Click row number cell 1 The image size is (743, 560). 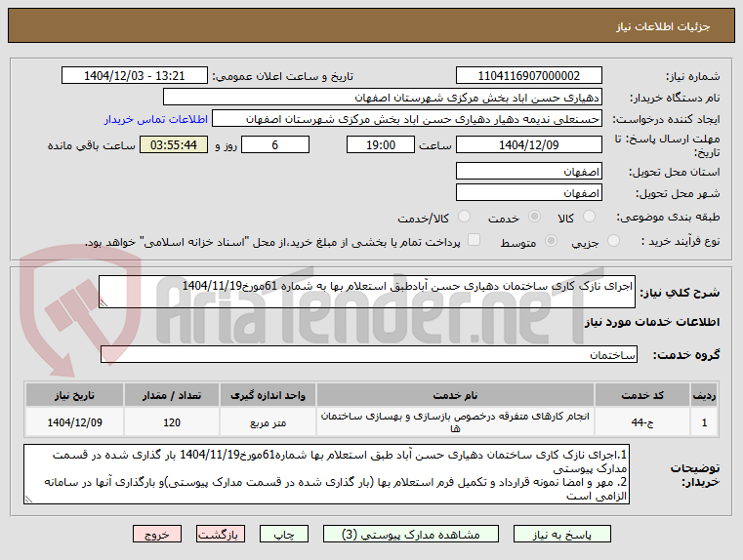[704, 422]
